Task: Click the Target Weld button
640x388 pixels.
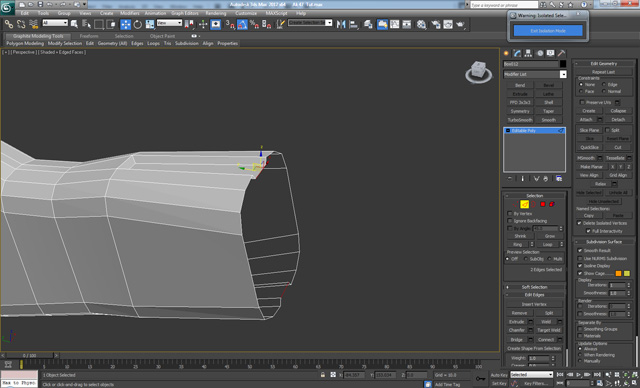Action: click(x=549, y=330)
